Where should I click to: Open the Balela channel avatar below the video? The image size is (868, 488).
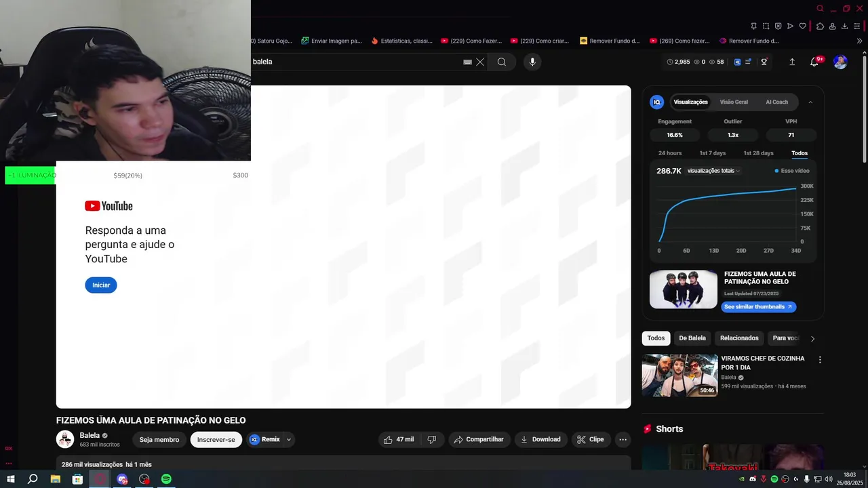65,440
